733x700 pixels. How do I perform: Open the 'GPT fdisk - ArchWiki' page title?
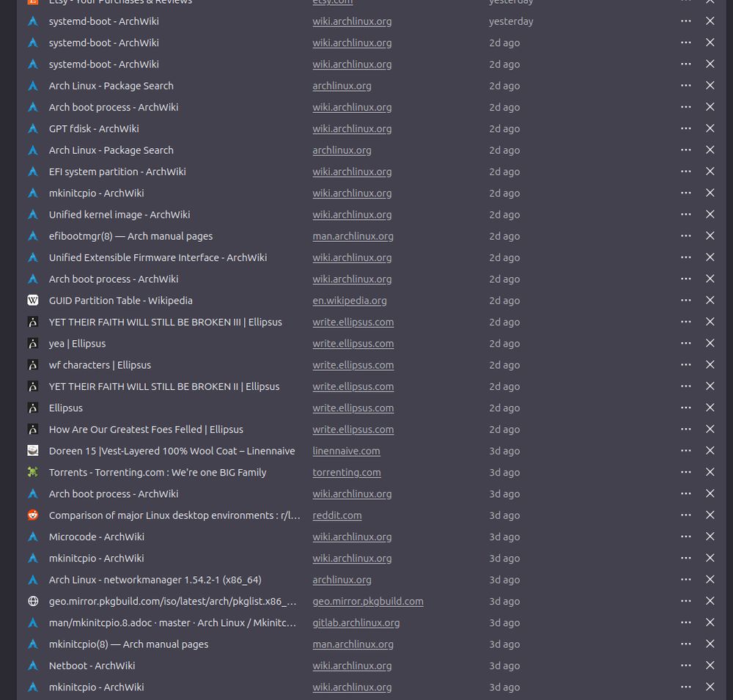[94, 128]
